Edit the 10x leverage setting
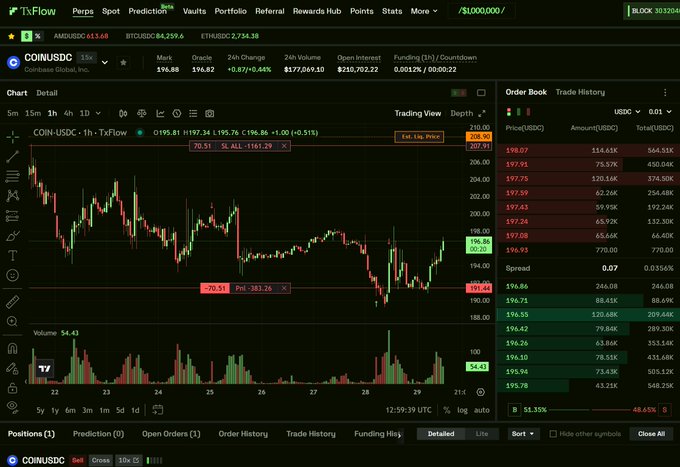The height and width of the screenshot is (467, 680). (128, 460)
